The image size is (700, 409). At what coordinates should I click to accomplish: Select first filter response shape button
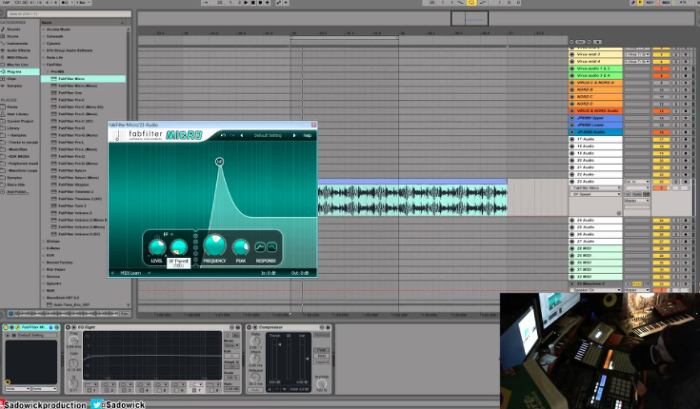pyautogui.click(x=260, y=247)
